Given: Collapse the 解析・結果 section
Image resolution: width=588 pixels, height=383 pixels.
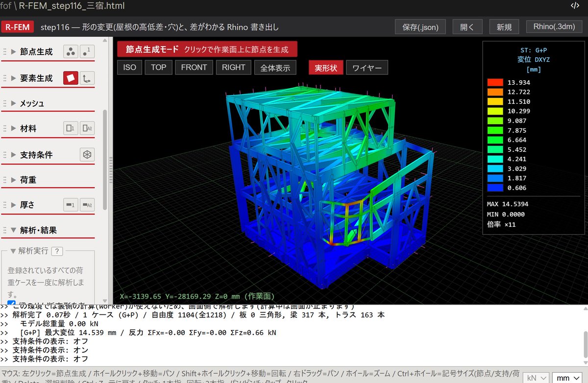Looking at the screenshot, I should tap(13, 230).
